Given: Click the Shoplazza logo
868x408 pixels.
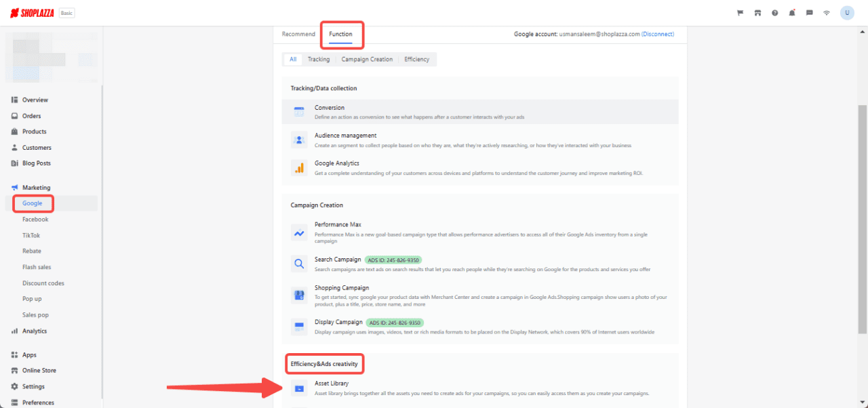Looking at the screenshot, I should pos(32,13).
